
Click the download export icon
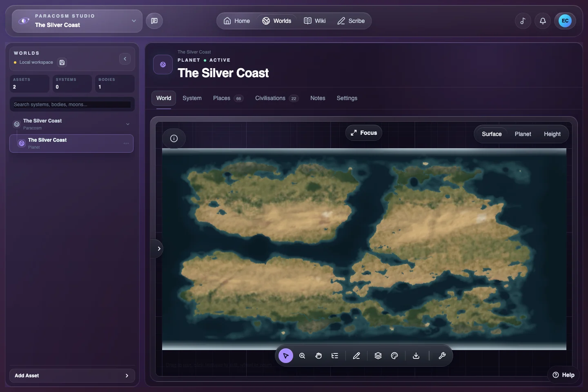click(x=416, y=356)
